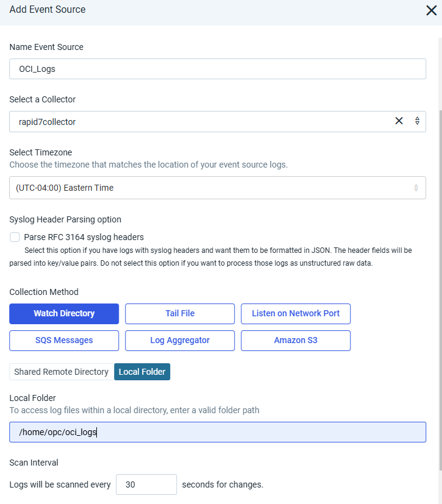This screenshot has width=442, height=504.
Task: Click the Name Event Source field
Action: pos(218,69)
